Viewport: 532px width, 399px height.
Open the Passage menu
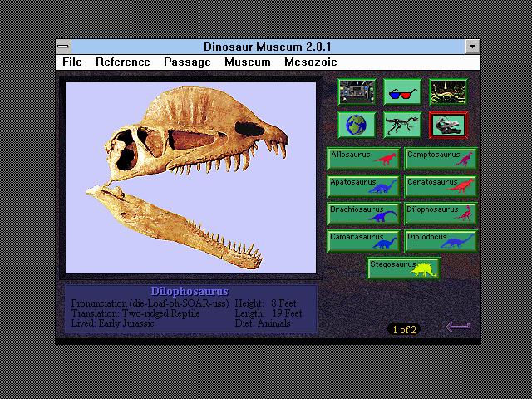point(187,62)
